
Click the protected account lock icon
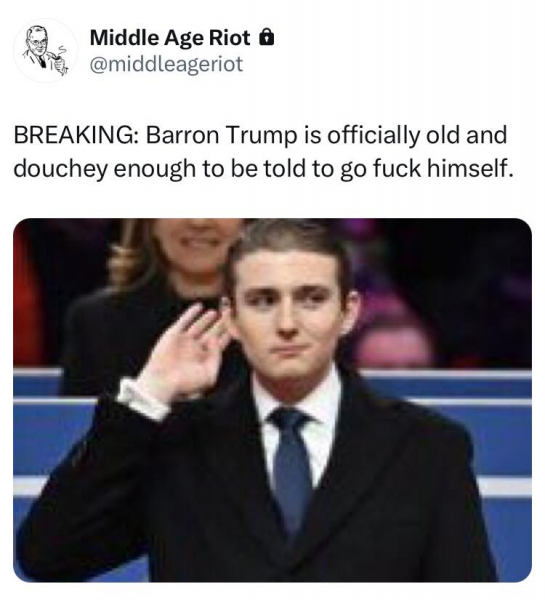point(266,38)
